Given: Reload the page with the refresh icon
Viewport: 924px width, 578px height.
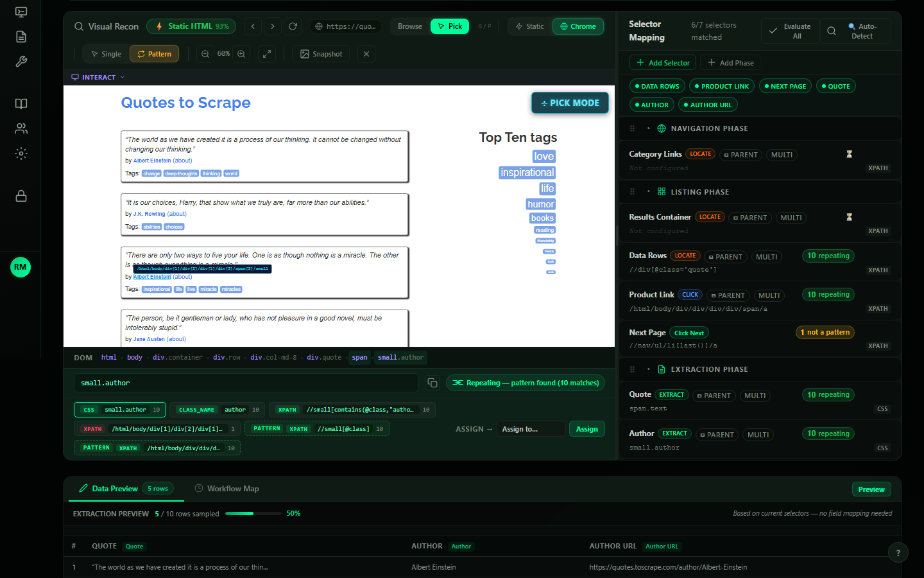Looking at the screenshot, I should [x=293, y=26].
